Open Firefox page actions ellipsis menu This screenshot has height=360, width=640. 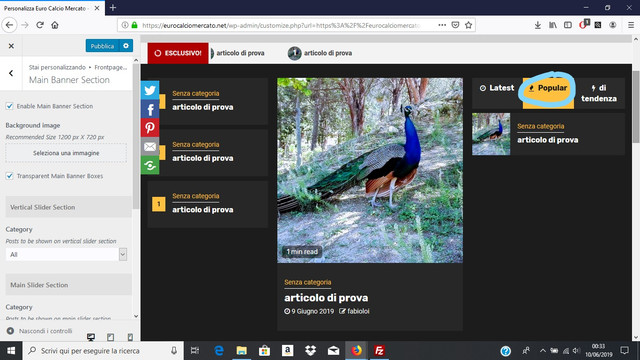coord(442,25)
